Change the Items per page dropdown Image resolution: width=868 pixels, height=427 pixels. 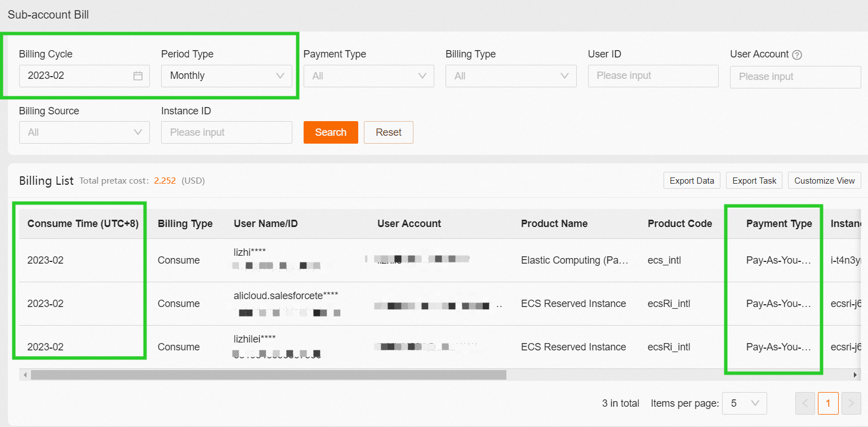tap(744, 403)
